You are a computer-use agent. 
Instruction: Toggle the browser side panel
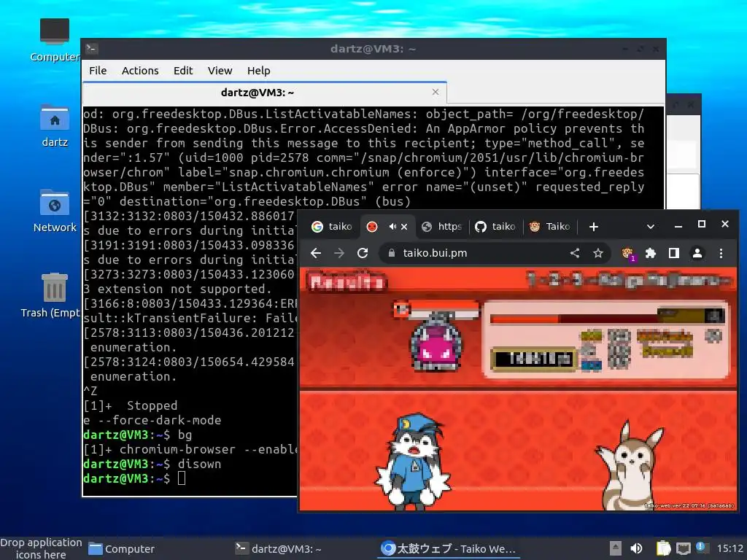[673, 253]
